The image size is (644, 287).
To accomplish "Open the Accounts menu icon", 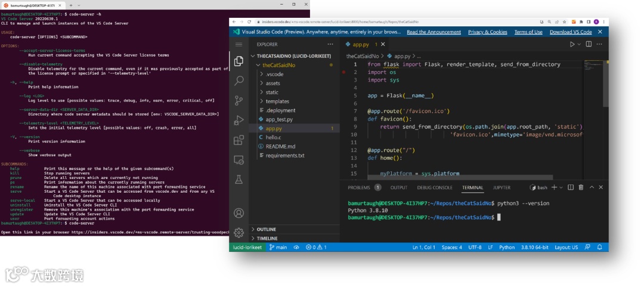I will tap(239, 213).
